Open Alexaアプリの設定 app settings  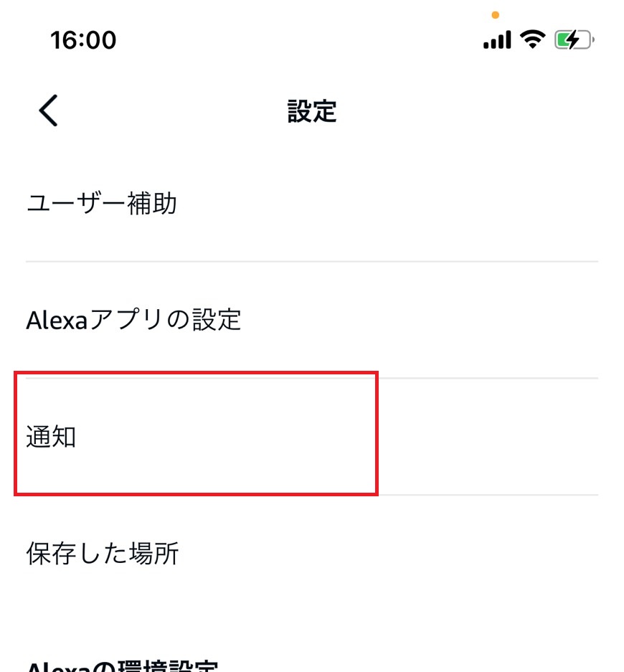pos(133,320)
